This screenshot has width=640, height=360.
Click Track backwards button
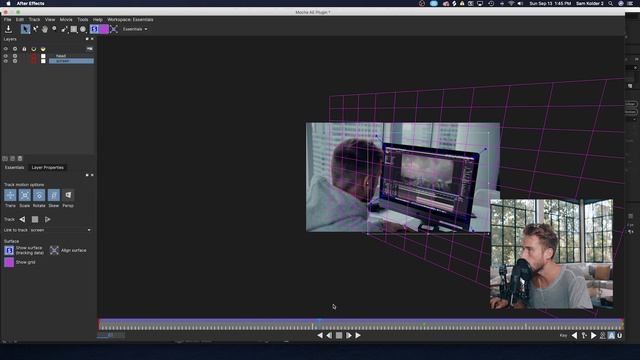pyautogui.click(x=22, y=219)
